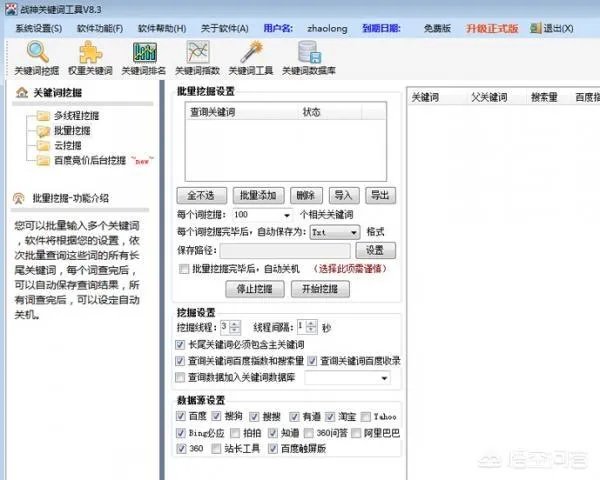Click the home icon beside 关键词挖掘
Image resolution: width=600 pixels, height=480 pixels.
click(22, 92)
